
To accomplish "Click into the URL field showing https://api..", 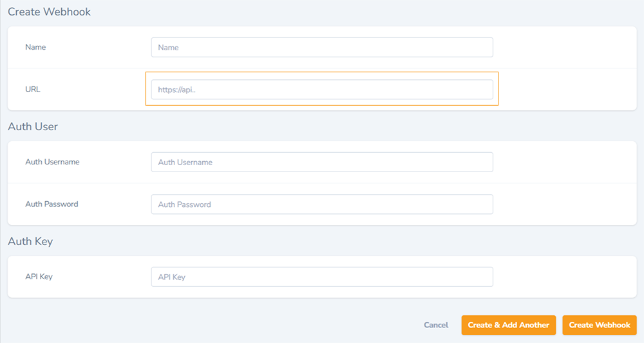I will point(322,90).
